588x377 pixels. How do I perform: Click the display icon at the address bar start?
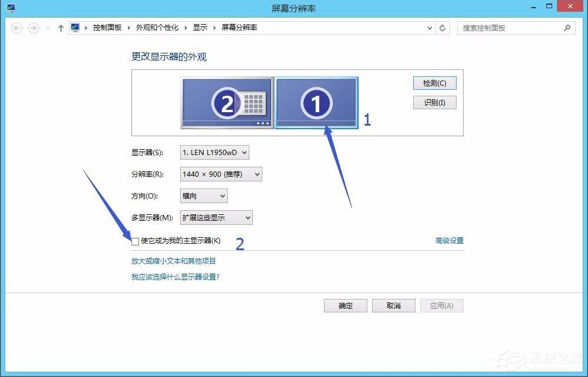tap(75, 27)
